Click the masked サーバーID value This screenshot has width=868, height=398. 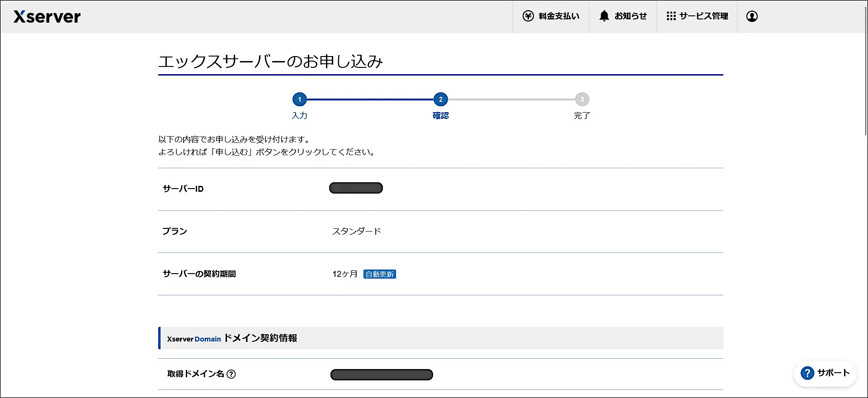356,188
